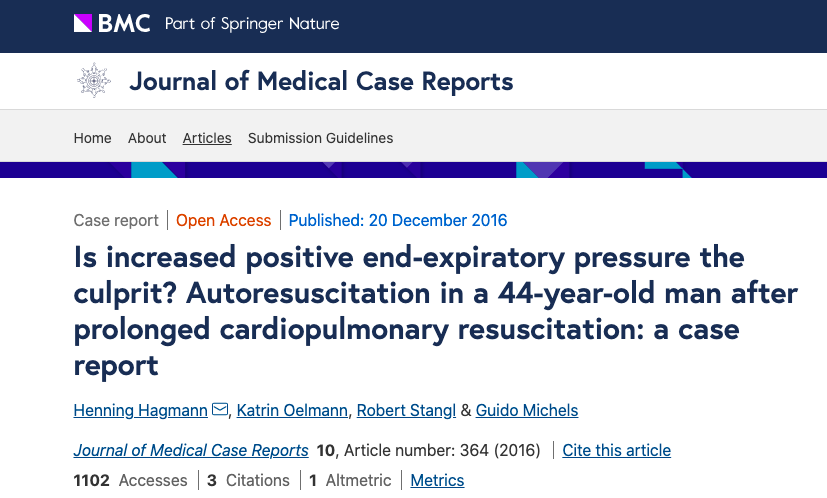This screenshot has width=827, height=498.
Task: Open Submission Guidelines page
Action: (x=320, y=138)
